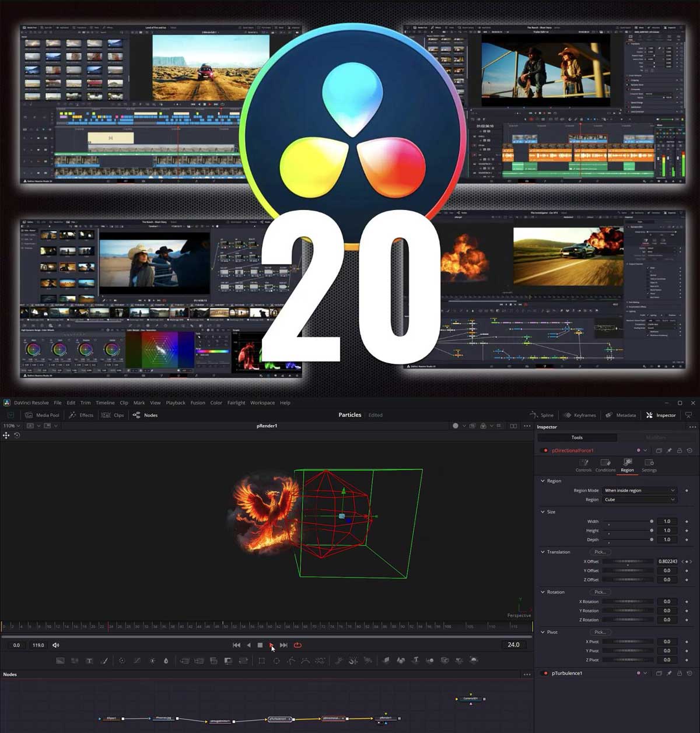
Task: Click viewer reset rotate icon
Action: coord(17,436)
